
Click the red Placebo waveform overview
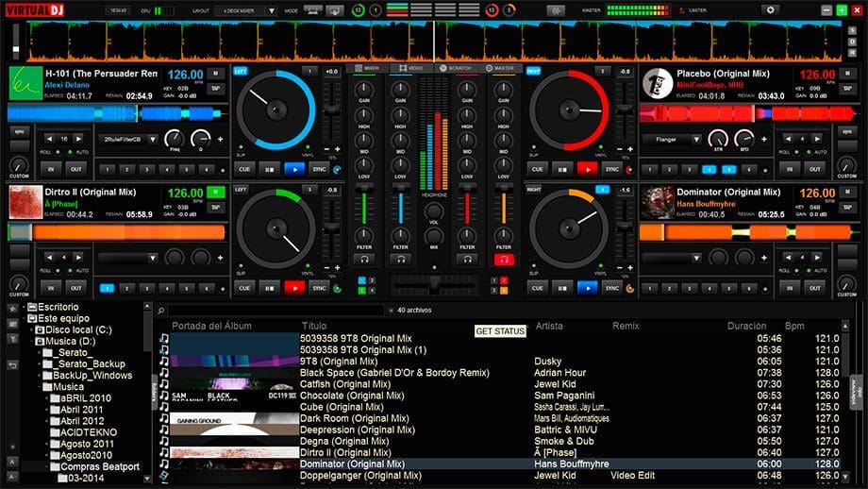747,113
